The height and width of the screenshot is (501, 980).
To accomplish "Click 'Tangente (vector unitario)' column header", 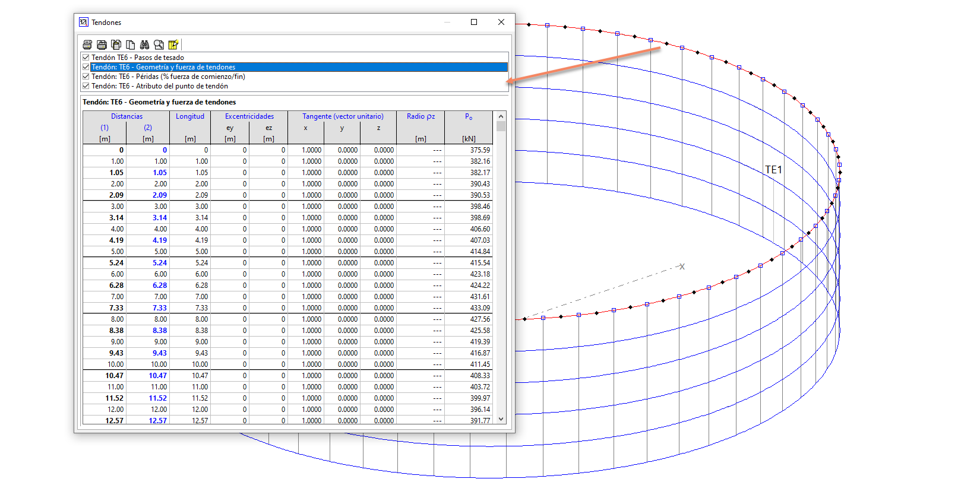I will pyautogui.click(x=343, y=116).
